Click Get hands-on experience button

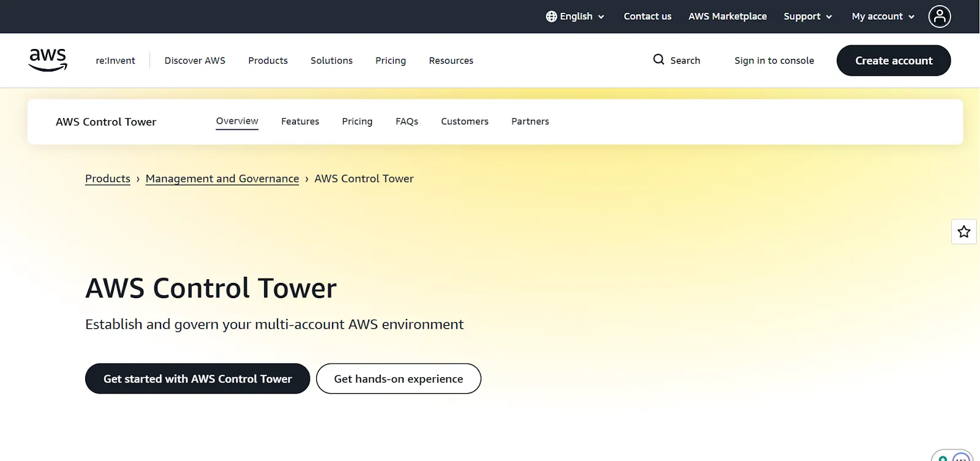pyautogui.click(x=399, y=378)
